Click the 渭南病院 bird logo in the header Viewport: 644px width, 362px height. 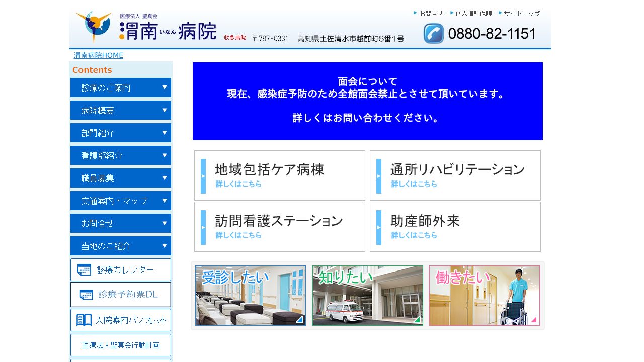(93, 26)
